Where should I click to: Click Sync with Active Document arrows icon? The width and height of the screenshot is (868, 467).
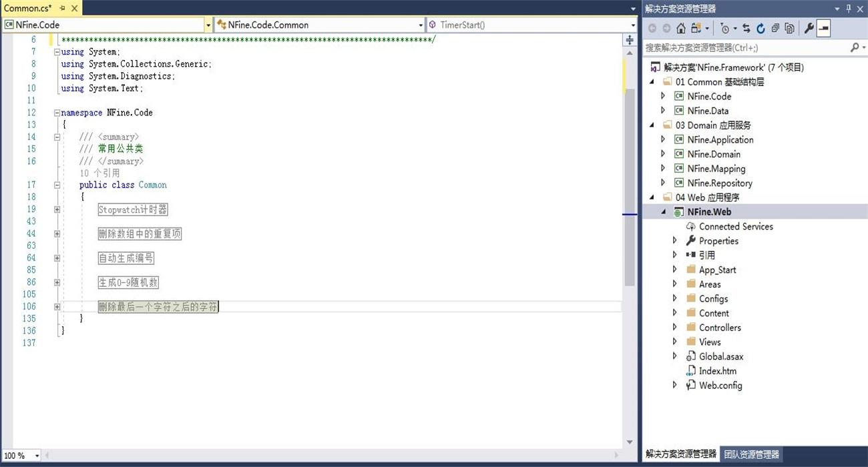746,28
